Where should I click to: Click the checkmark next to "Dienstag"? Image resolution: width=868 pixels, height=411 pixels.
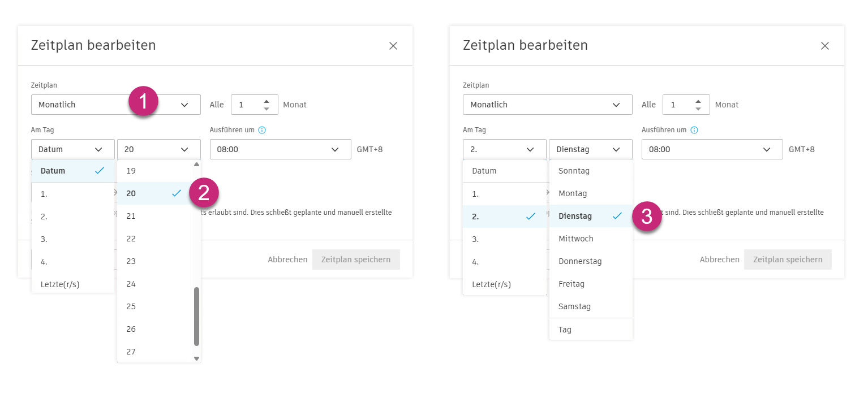617,216
